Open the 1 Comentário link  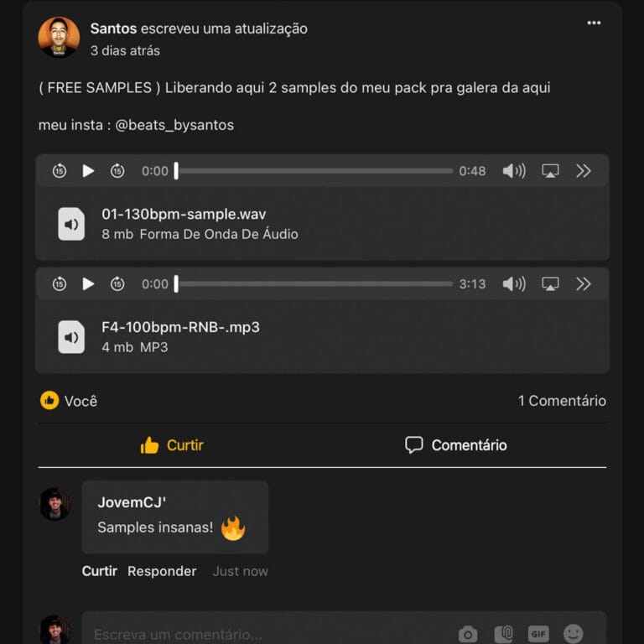[x=561, y=401]
